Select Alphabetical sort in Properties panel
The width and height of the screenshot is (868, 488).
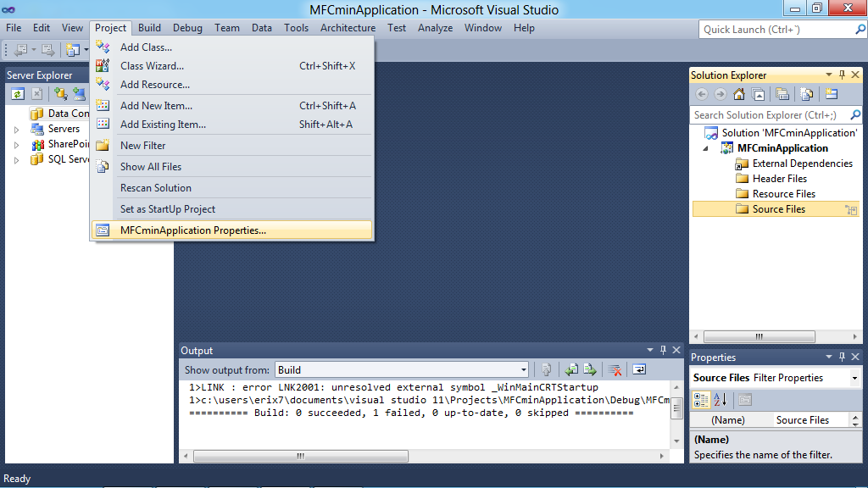[x=718, y=399]
